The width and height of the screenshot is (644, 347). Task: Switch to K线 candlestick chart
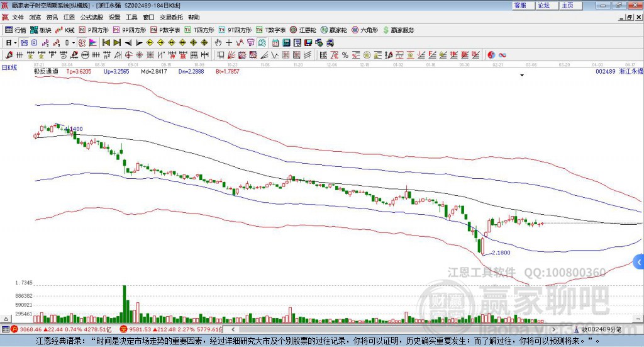[x=65, y=30]
